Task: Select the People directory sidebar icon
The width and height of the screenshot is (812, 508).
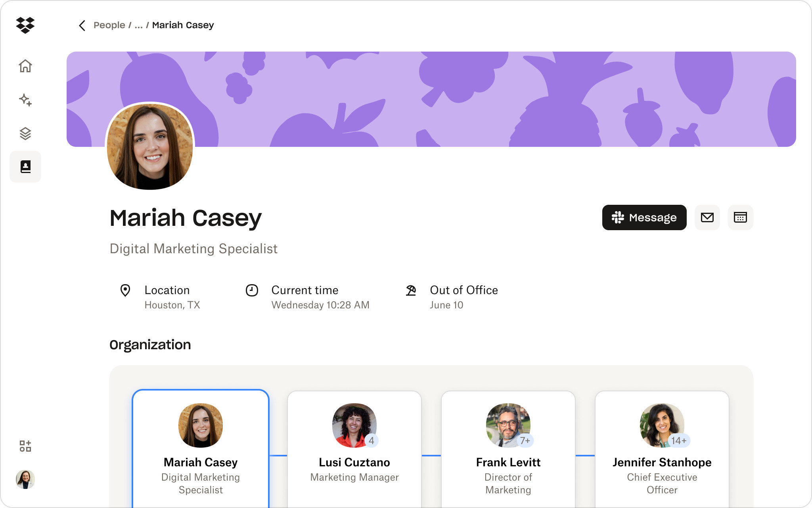Action: coord(25,167)
